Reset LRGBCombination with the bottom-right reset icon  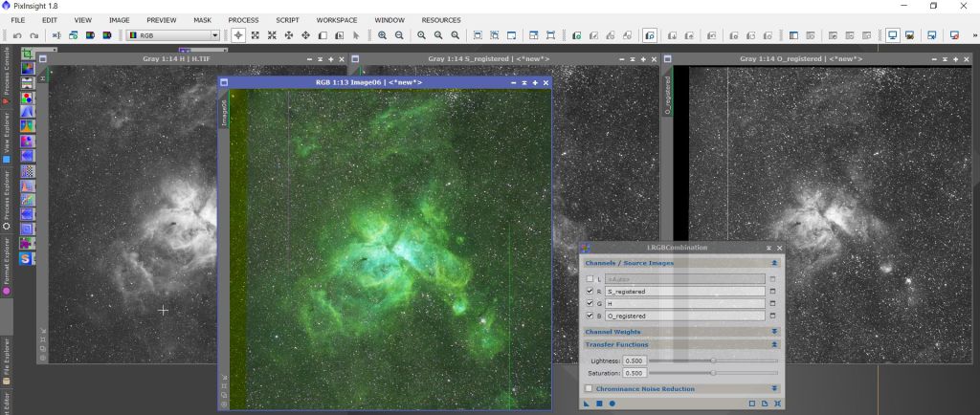click(x=777, y=404)
